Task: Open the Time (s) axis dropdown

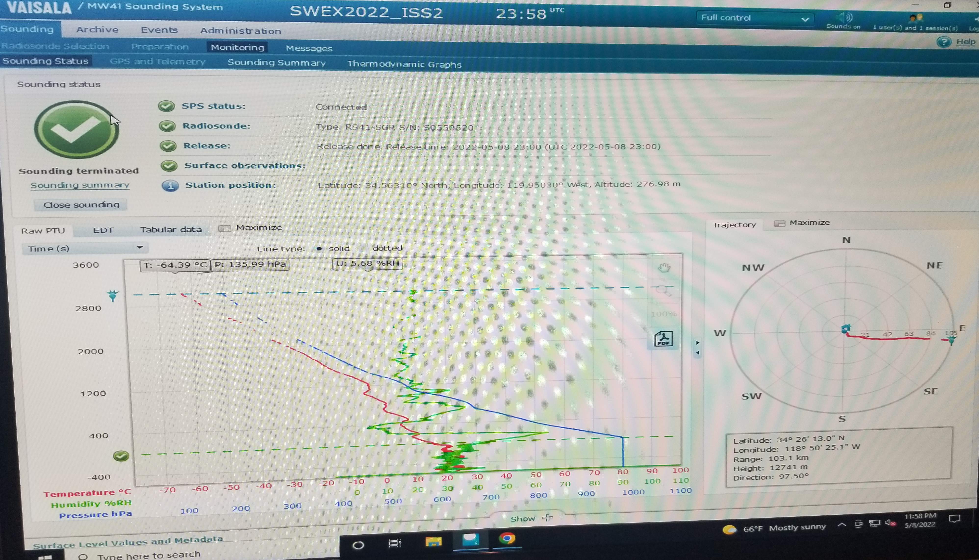Action: [140, 248]
